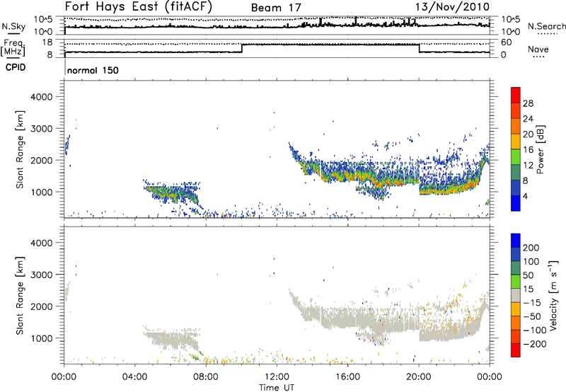This screenshot has width=566, height=392.
Task: Click the "Power [dB]" colorbar title
Action: (540, 149)
